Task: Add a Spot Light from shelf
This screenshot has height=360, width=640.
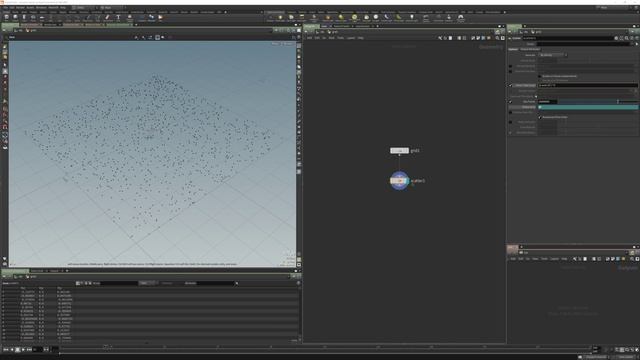Action: coord(291,18)
